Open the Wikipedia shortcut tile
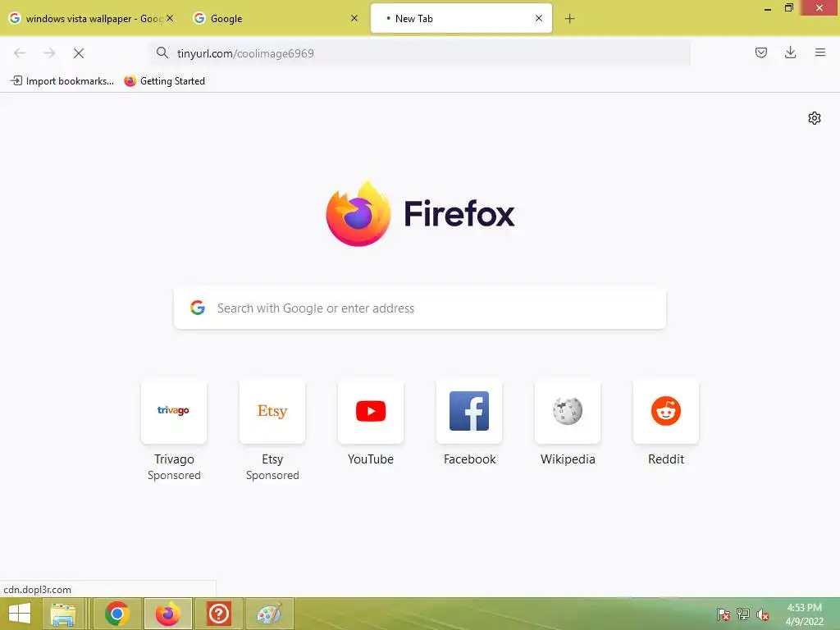Screen dimensions: 840x630 click(x=568, y=411)
